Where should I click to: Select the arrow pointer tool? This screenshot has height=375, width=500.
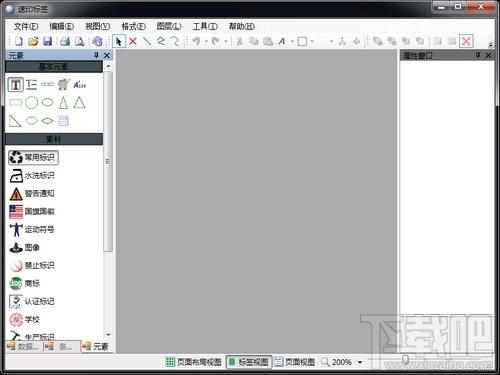click(x=119, y=41)
